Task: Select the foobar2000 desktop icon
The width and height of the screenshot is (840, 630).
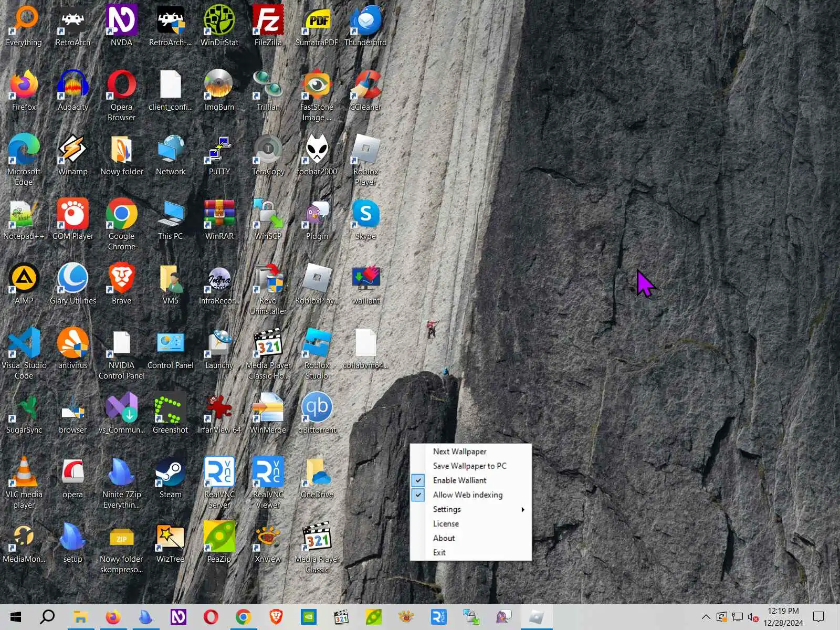Action: tap(317, 154)
